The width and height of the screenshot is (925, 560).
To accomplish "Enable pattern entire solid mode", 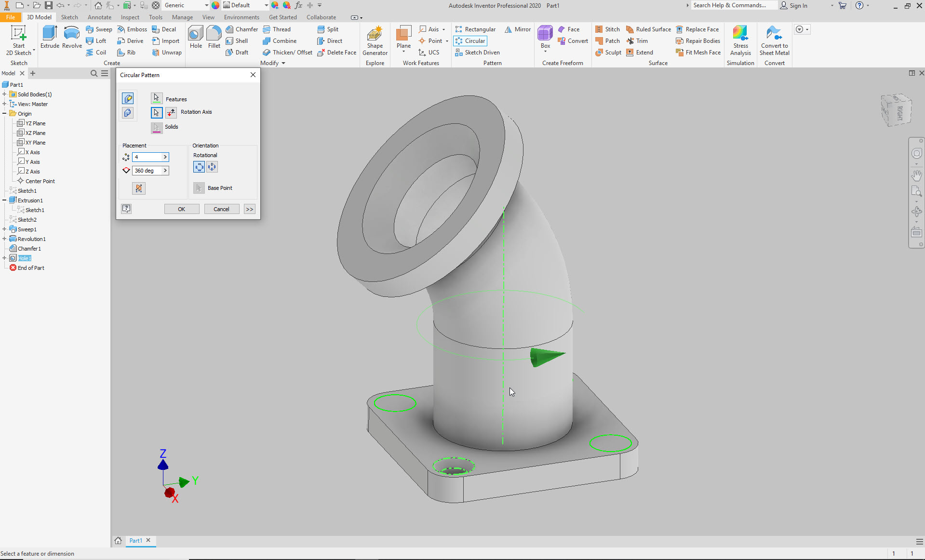I will click(128, 113).
